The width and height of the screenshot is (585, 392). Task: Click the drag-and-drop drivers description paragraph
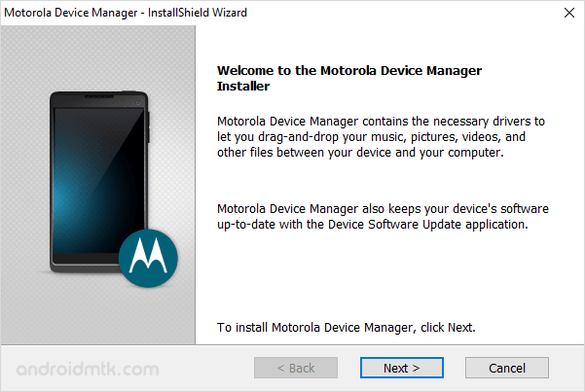(x=381, y=137)
